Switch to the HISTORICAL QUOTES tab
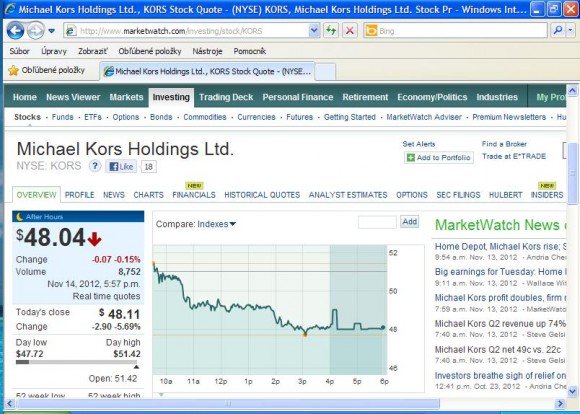Screen dimensions: 580x414 tap(262, 195)
